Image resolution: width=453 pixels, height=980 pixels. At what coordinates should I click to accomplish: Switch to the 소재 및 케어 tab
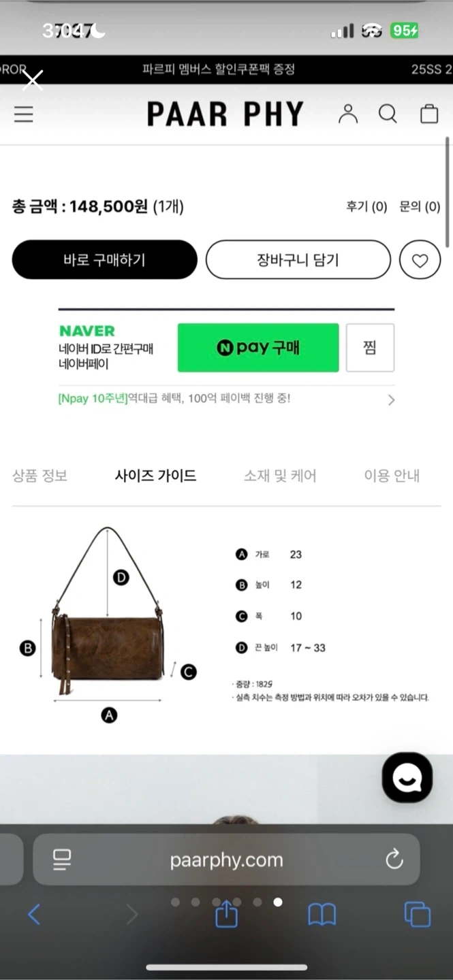280,476
